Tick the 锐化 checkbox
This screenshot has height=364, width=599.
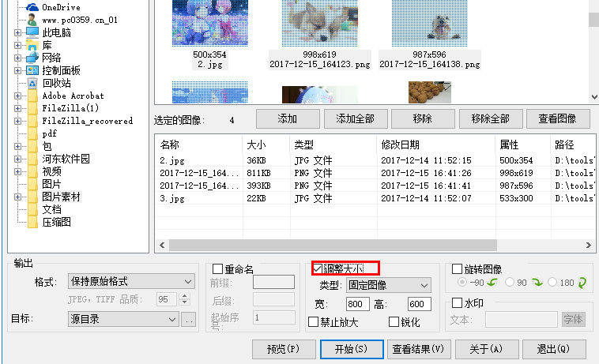click(394, 322)
